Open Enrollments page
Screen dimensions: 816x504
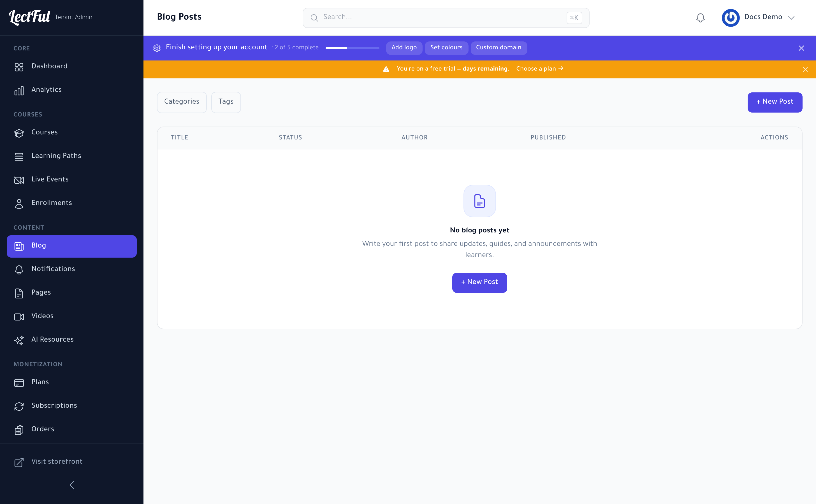click(x=72, y=204)
